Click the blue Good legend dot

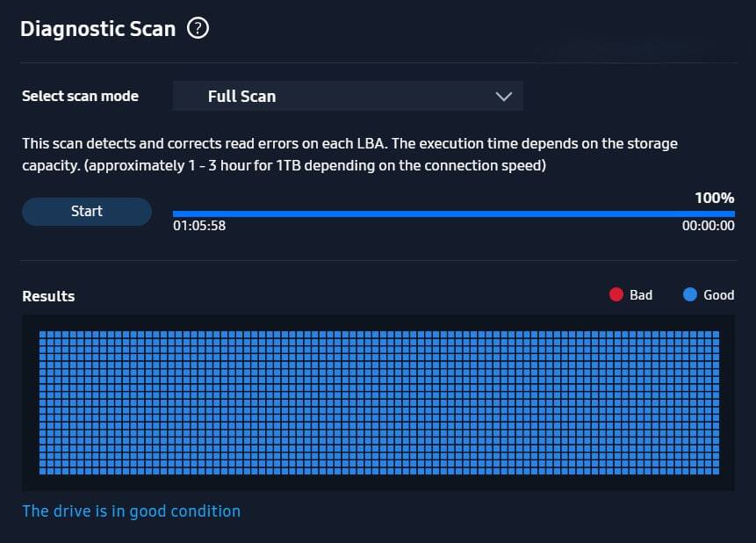coord(690,294)
